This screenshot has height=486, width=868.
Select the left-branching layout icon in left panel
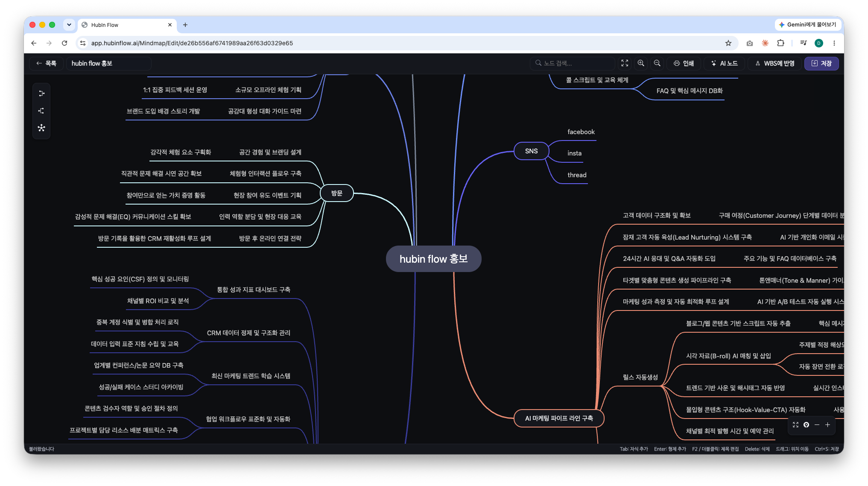click(x=41, y=111)
